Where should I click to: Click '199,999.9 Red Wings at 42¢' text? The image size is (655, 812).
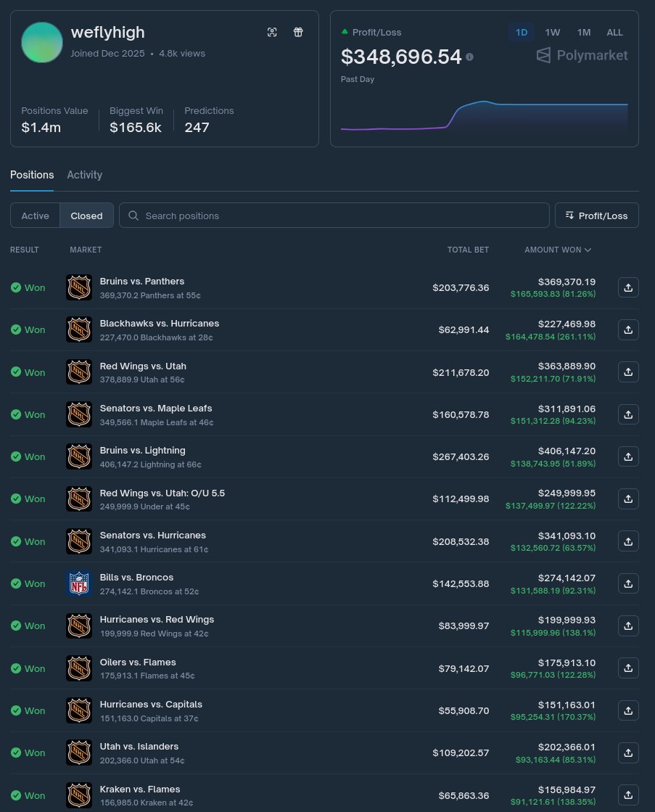click(x=155, y=633)
